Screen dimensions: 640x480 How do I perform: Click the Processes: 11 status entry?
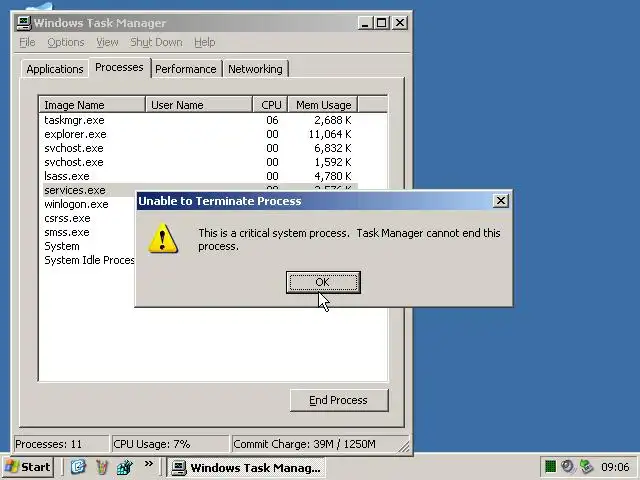(62, 444)
